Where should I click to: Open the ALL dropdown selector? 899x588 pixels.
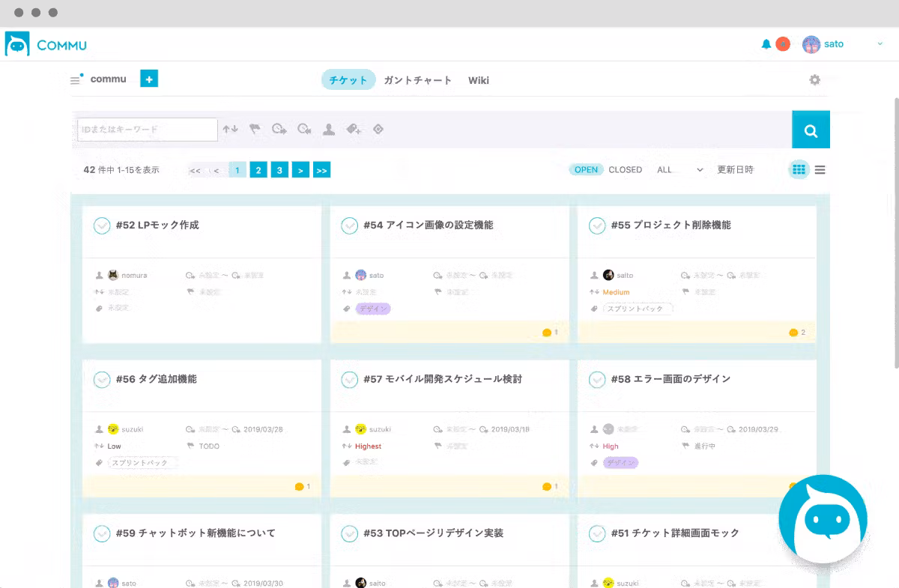pos(679,170)
